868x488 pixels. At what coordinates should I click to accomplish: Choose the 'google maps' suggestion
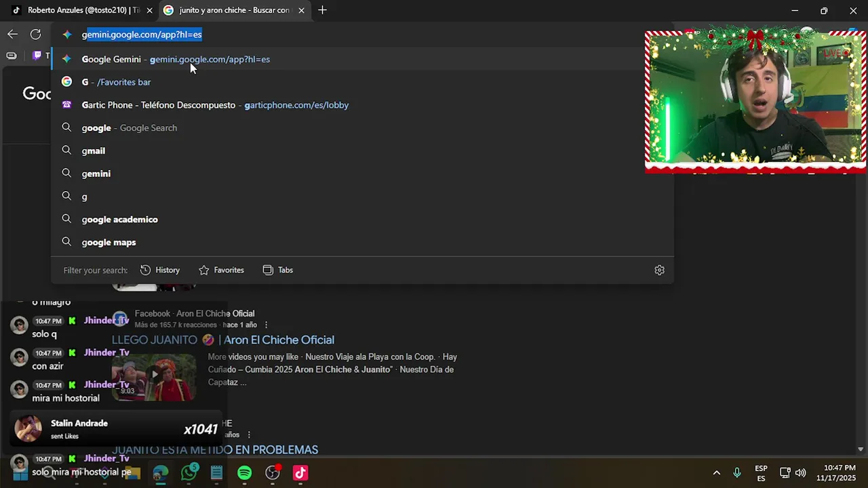pyautogui.click(x=363, y=242)
